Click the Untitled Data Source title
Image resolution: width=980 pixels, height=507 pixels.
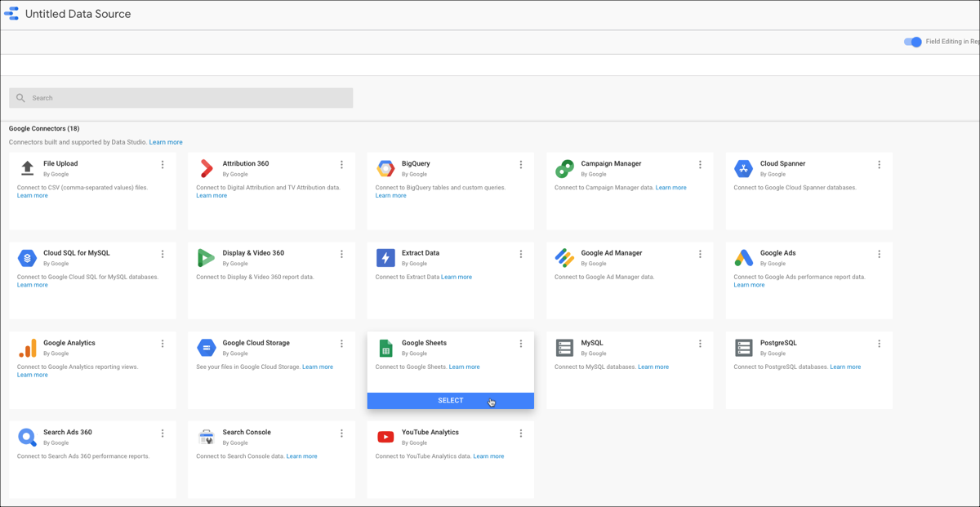pos(78,14)
